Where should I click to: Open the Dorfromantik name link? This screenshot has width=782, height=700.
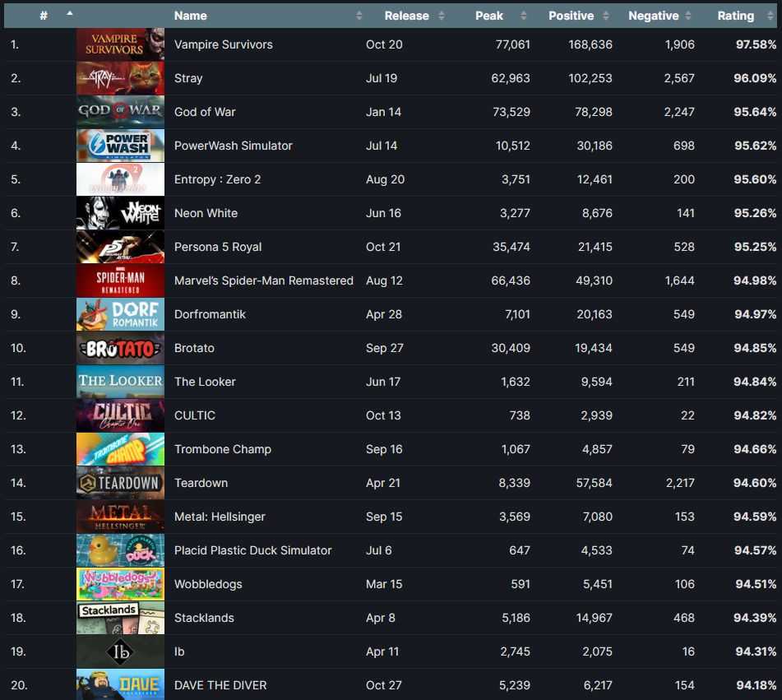(210, 314)
